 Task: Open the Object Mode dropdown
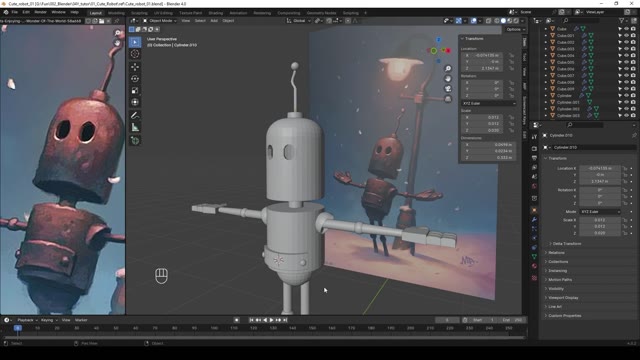point(160,20)
